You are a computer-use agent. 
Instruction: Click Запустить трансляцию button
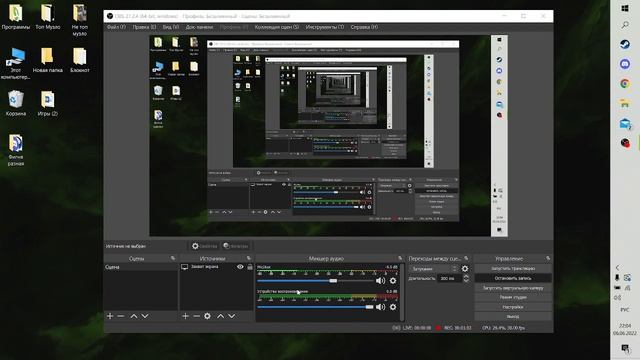[513, 269]
